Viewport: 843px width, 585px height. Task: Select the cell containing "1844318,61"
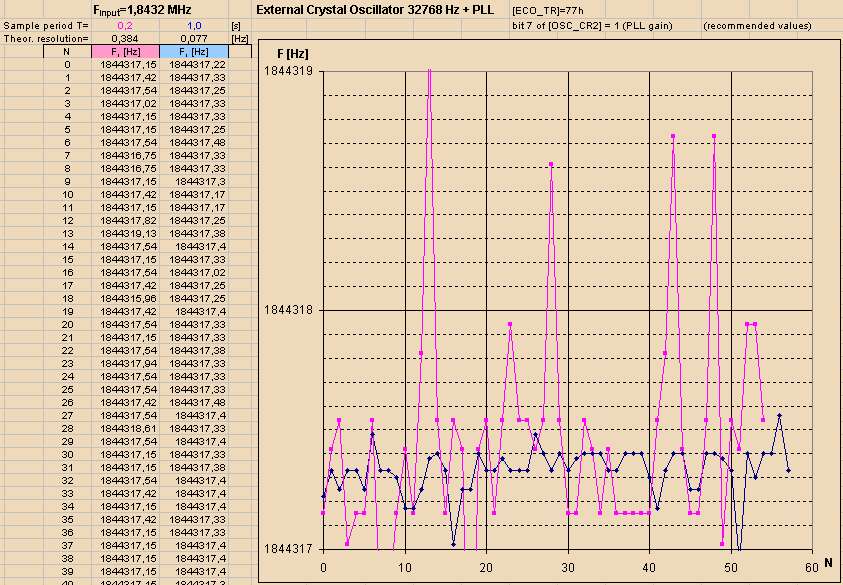[125, 429]
